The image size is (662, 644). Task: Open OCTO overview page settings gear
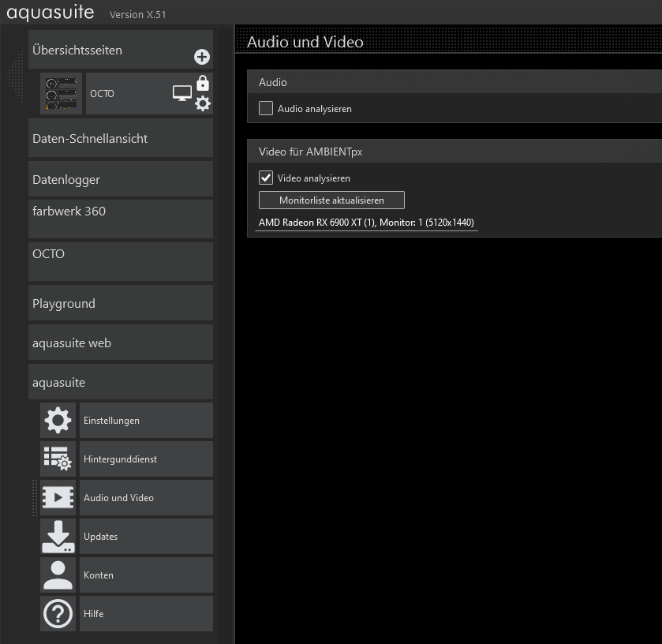coord(203,103)
